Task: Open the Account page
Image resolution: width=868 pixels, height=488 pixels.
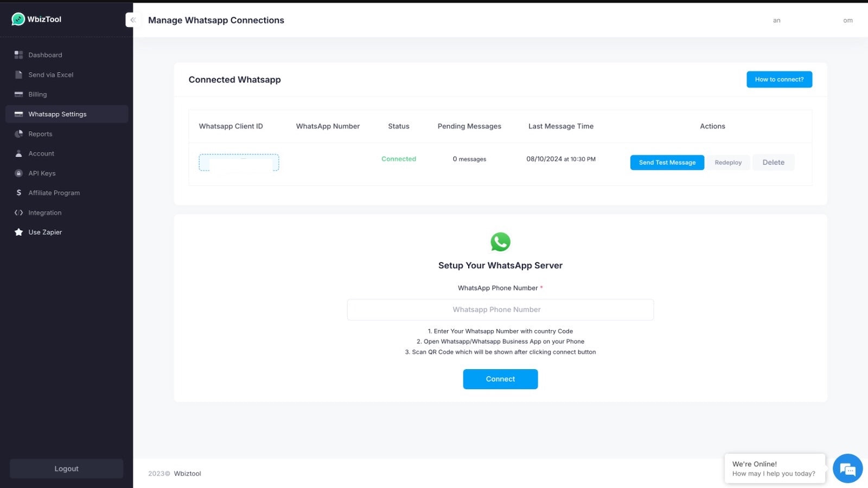Action: pos(41,153)
